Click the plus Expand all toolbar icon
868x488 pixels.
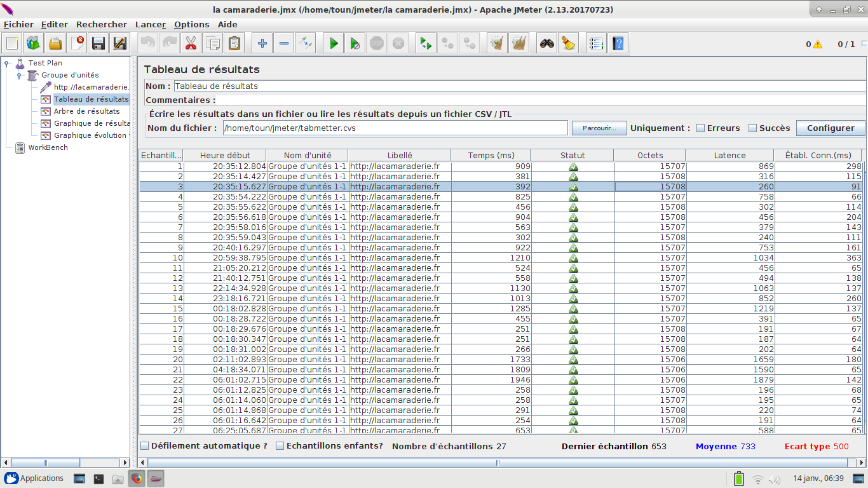click(262, 43)
